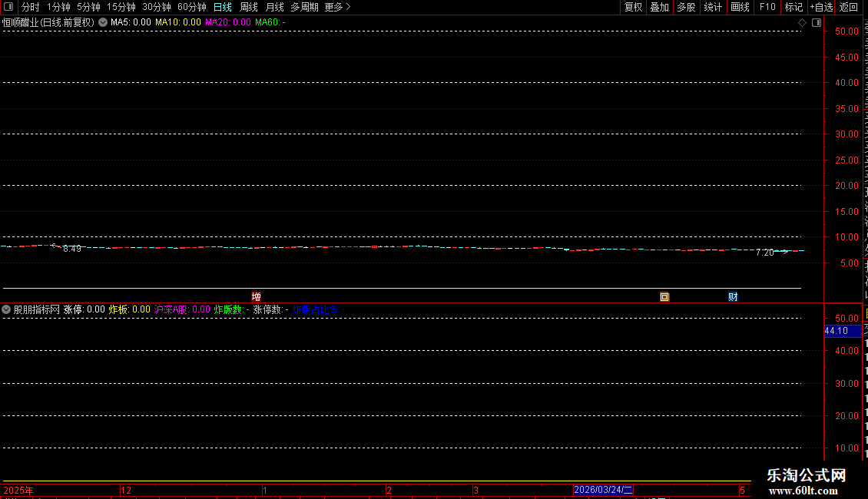Click the MA10: 0.00 label
The image size is (868, 499).
tap(177, 22)
